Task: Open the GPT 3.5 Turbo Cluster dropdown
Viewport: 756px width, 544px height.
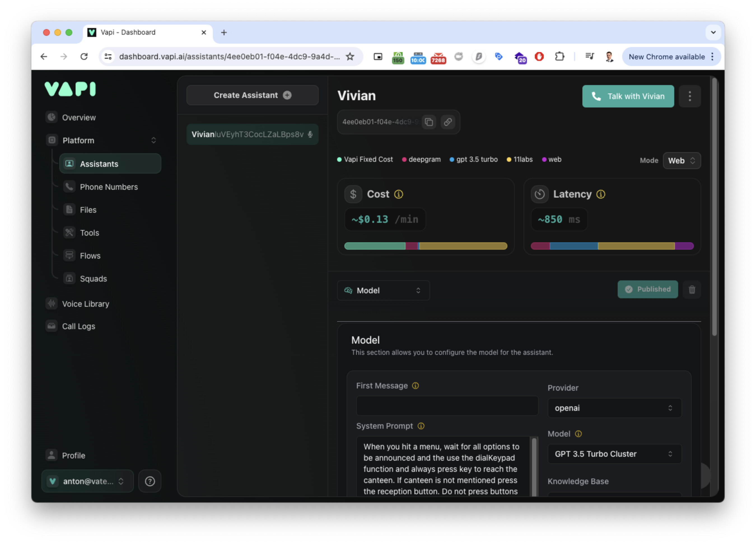Action: coord(614,454)
